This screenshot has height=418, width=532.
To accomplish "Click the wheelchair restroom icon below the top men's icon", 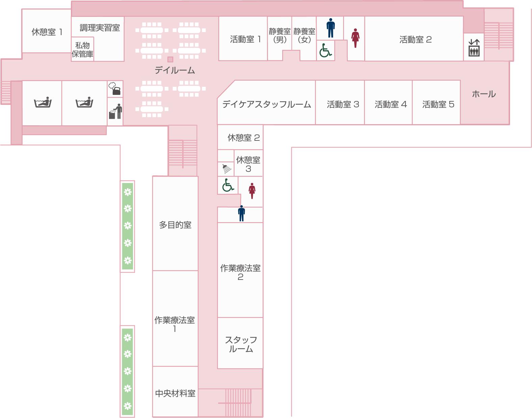I will 325,50.
